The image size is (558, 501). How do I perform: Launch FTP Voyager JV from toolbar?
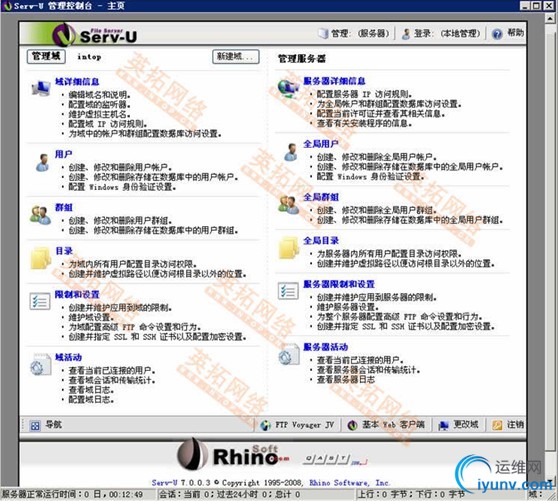298,425
